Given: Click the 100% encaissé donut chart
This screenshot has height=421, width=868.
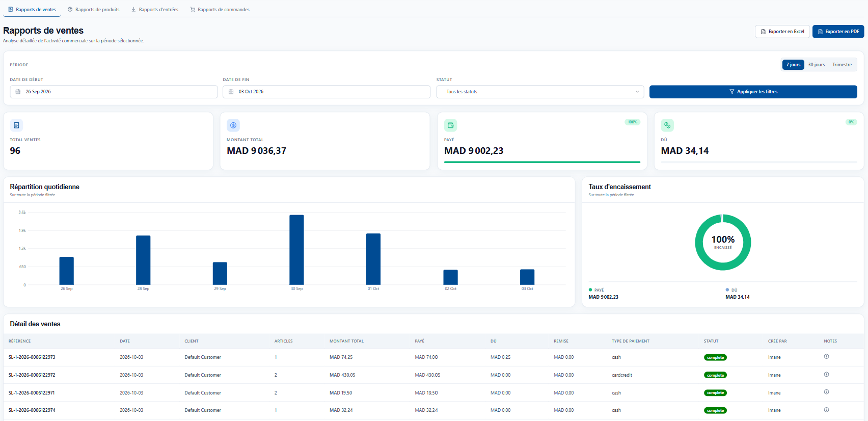Looking at the screenshot, I should (723, 242).
